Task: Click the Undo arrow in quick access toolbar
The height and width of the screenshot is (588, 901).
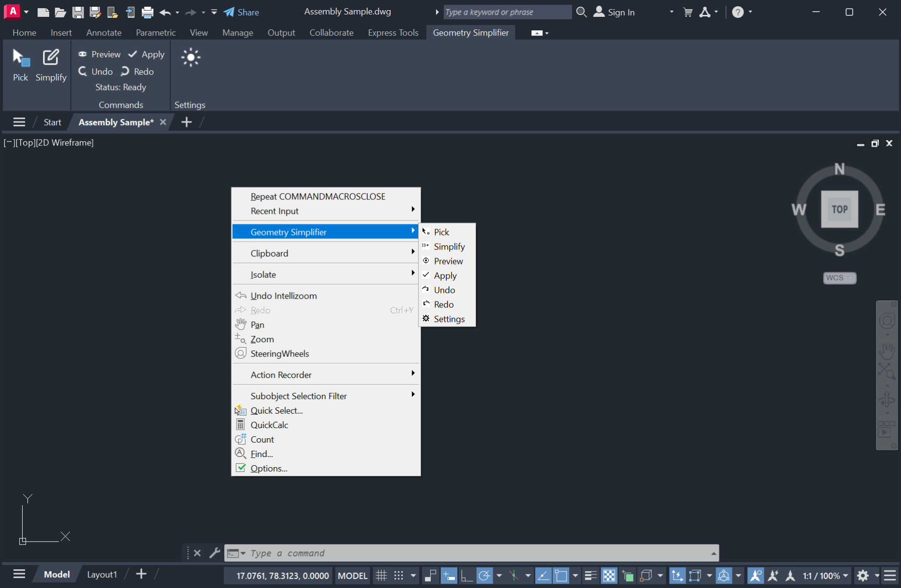Action: coord(165,12)
